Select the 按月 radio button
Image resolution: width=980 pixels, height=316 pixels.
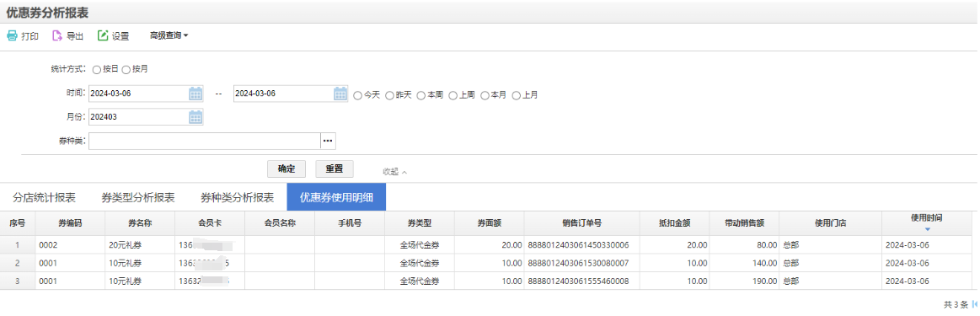(x=126, y=69)
